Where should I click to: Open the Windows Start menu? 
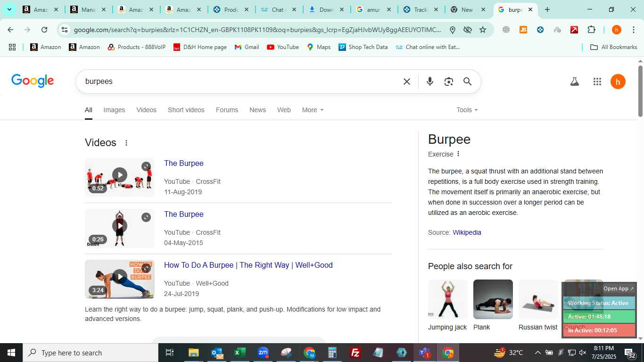[11, 353]
